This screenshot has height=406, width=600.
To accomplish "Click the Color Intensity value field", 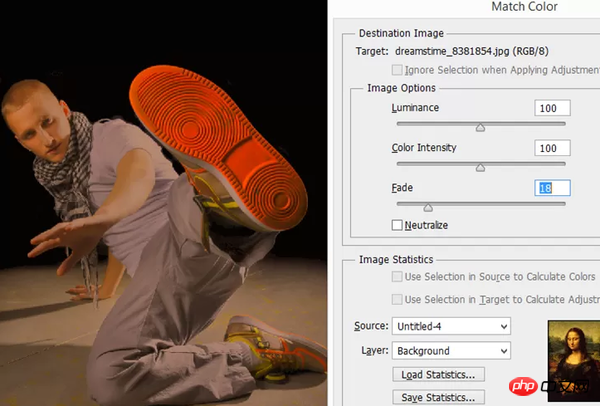I will click(x=552, y=148).
